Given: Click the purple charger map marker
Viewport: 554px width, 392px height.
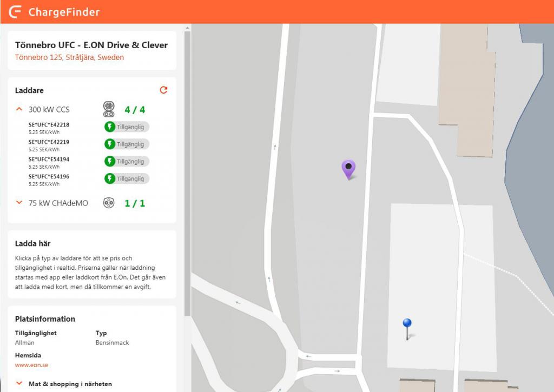Looking at the screenshot, I should [x=348, y=169].
